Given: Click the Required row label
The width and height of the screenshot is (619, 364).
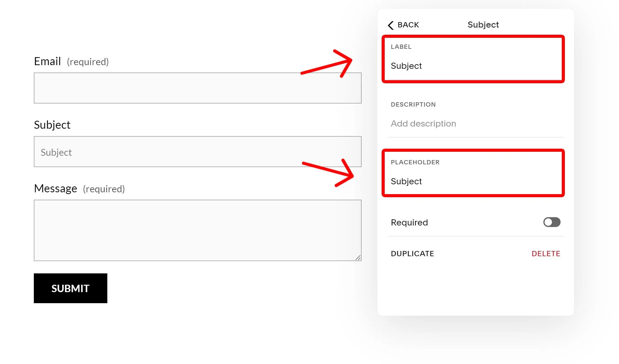Looking at the screenshot, I should pos(409,222).
